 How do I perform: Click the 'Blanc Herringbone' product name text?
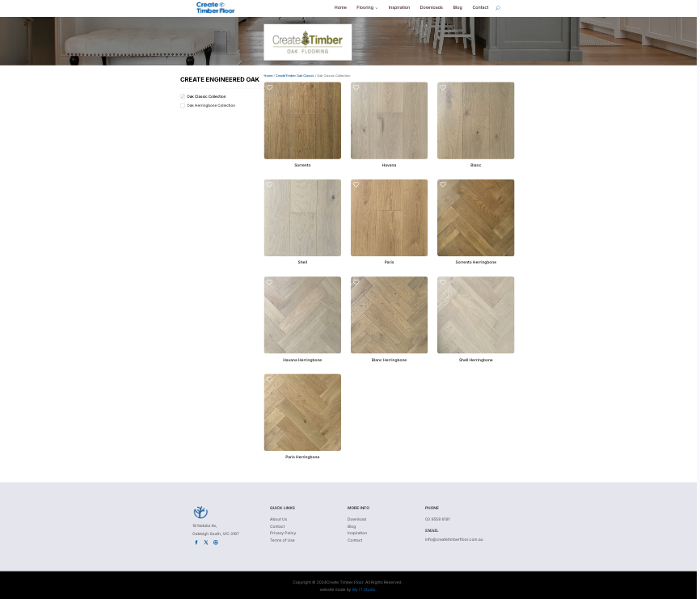click(389, 360)
